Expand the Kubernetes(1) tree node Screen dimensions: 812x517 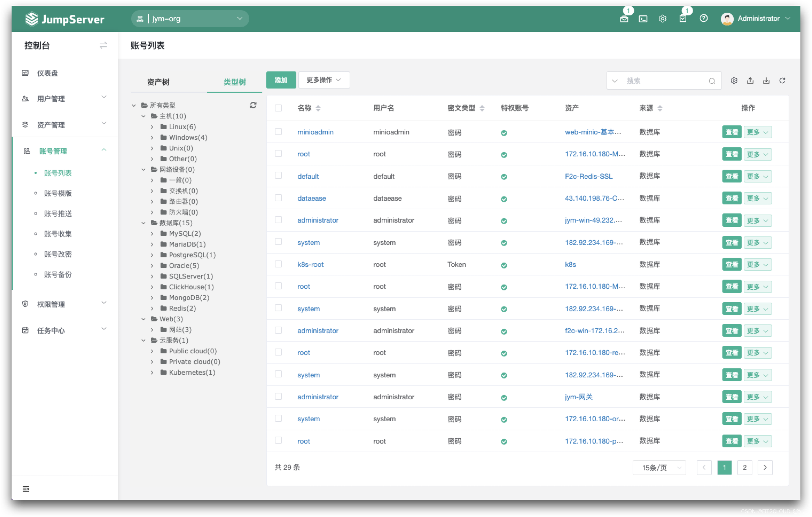coord(152,372)
